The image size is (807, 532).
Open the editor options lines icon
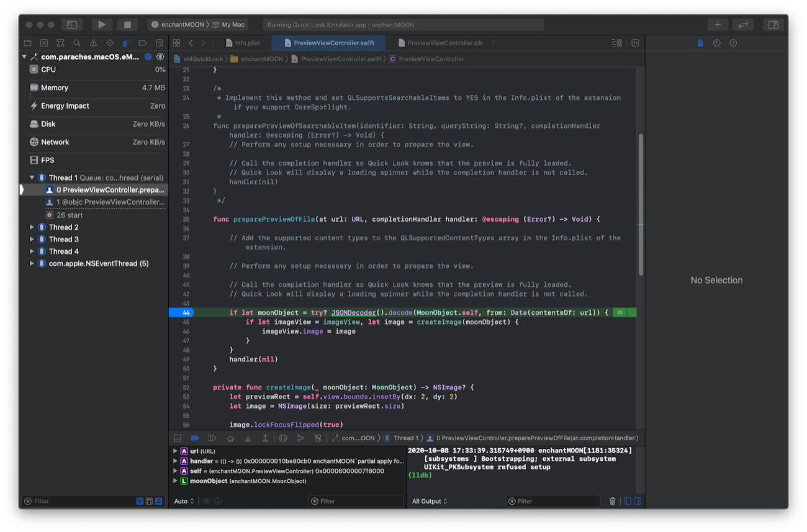[616, 43]
